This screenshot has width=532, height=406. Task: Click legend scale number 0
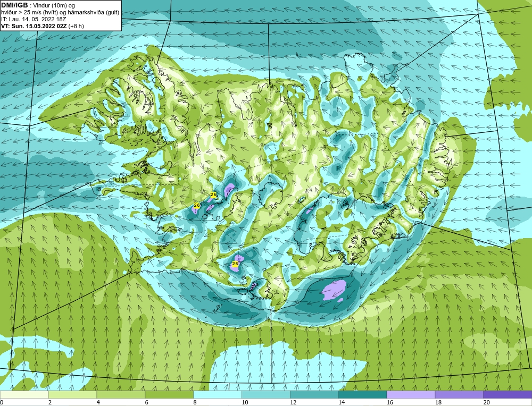2,402
